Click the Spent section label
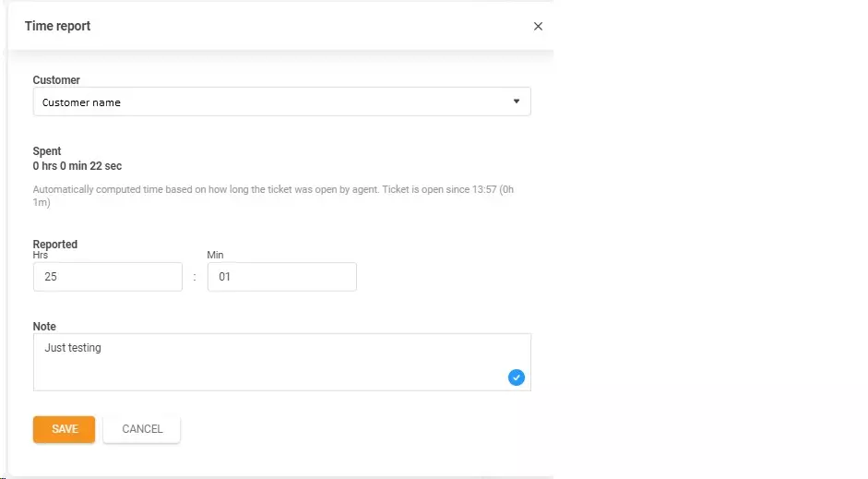This screenshot has height=479, width=868. tap(47, 151)
